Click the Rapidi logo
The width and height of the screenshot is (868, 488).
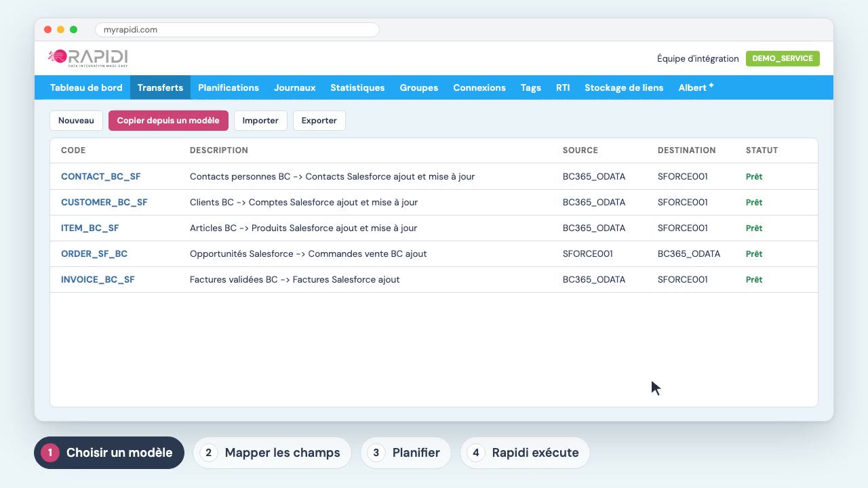coord(87,58)
